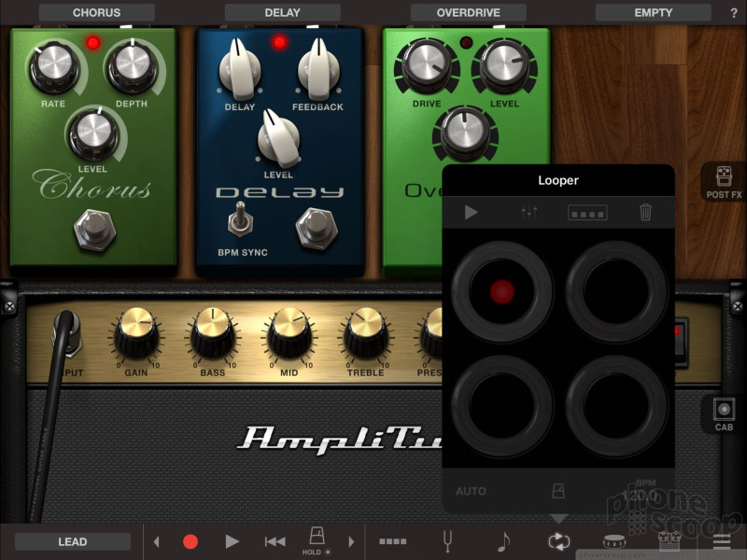Click the Overdrive pedal's unlabeled bottom knob
The image size is (747, 560).
coord(465,133)
